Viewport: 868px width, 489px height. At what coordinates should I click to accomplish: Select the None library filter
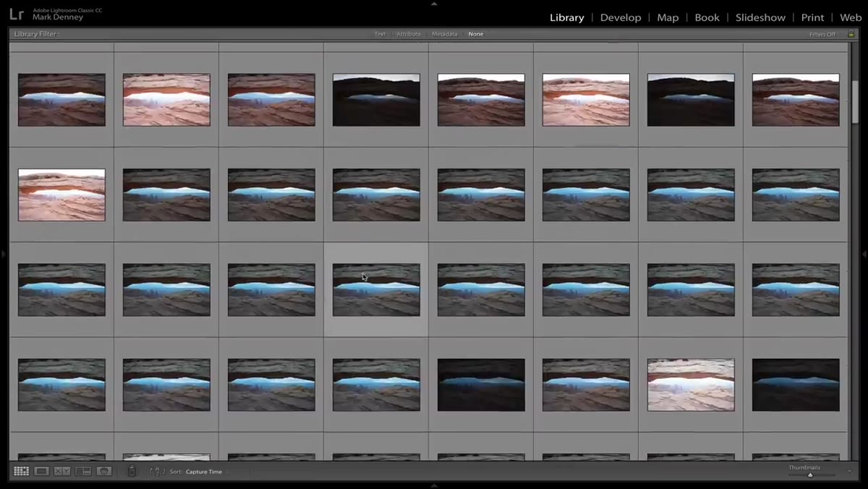tap(475, 34)
